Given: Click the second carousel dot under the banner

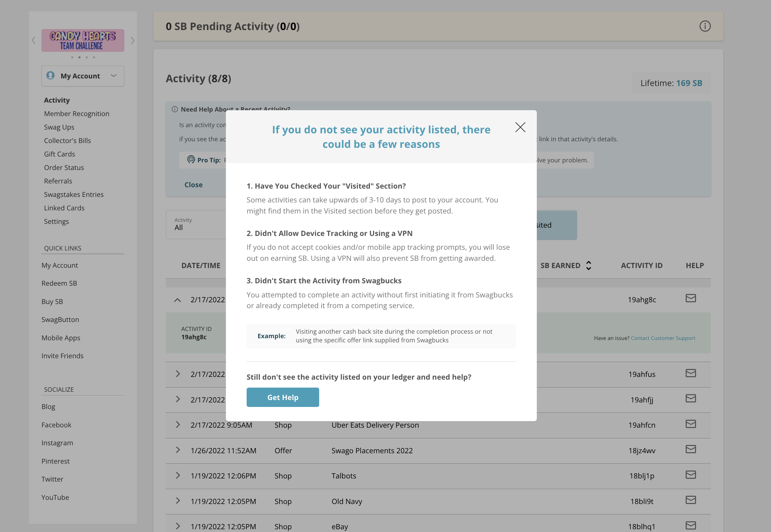Looking at the screenshot, I should click(79, 57).
